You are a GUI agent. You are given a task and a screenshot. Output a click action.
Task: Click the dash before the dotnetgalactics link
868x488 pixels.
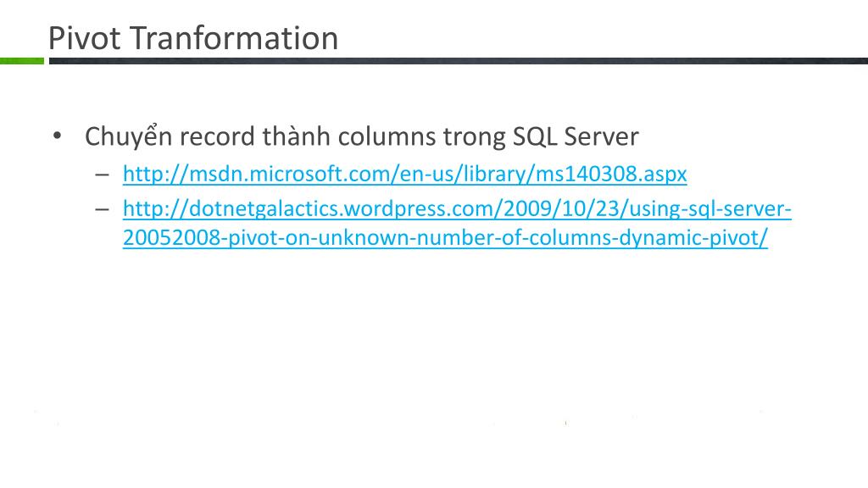pos(102,210)
